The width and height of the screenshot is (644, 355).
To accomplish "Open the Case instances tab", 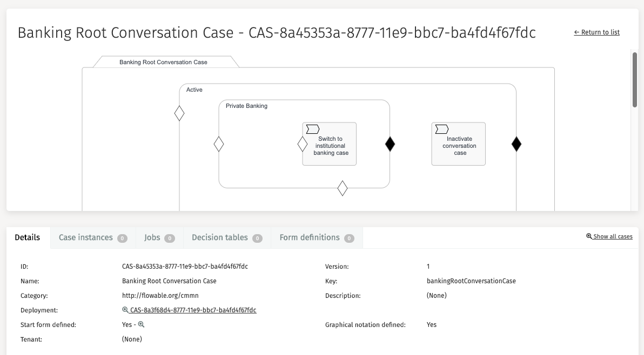I will pos(92,238).
